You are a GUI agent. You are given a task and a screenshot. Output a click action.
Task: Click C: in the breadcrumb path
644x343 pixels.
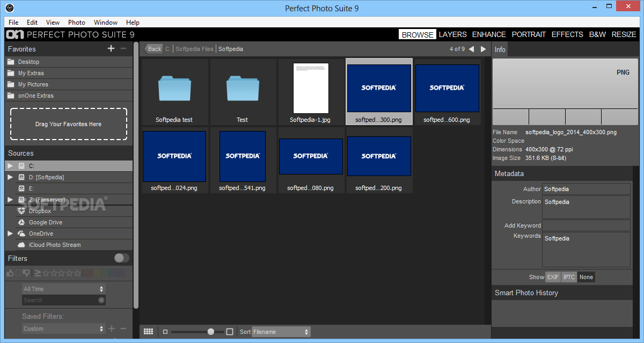pyautogui.click(x=168, y=49)
